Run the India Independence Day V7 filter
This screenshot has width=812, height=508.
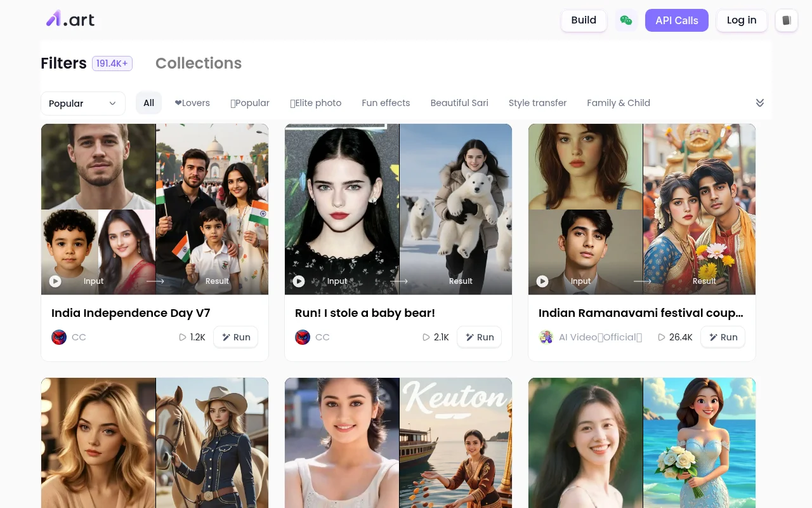pos(235,337)
